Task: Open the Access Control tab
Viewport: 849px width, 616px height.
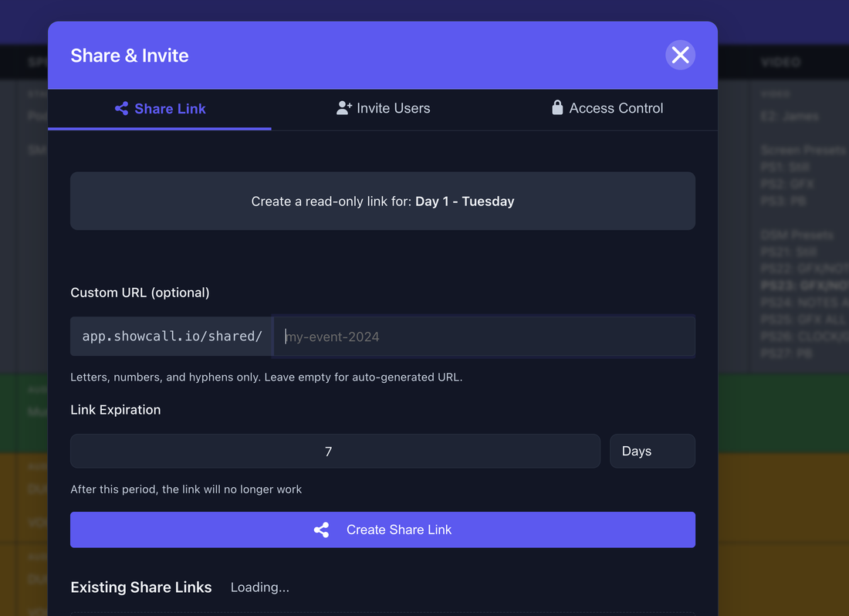Action: pos(607,109)
